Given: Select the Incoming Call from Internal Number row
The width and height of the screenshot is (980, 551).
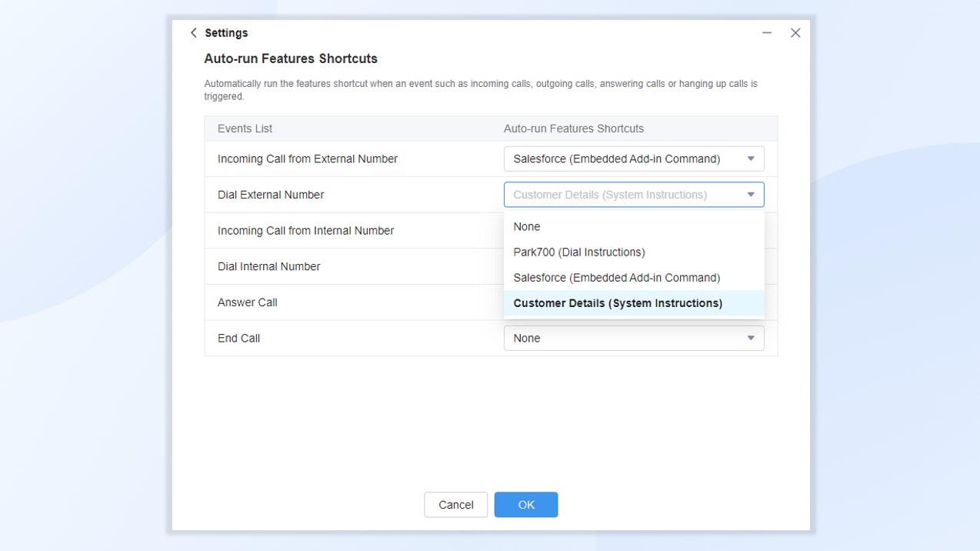Looking at the screenshot, I should (305, 231).
